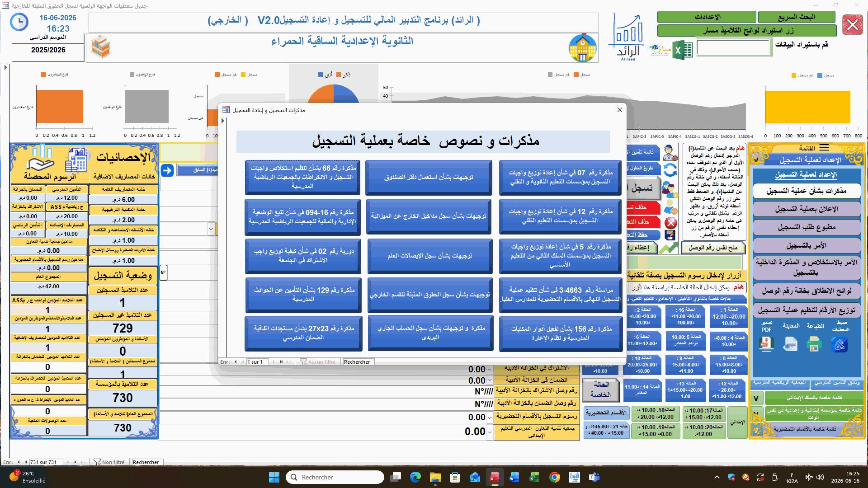Click the Excel import icon
The height and width of the screenshot is (488, 868).
pyautogui.click(x=683, y=50)
